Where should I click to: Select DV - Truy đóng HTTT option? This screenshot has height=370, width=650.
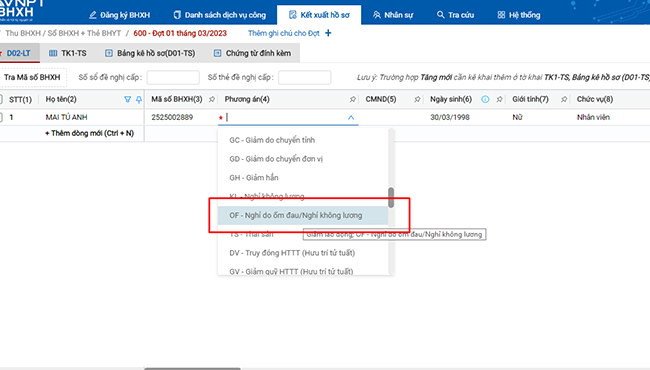303,253
